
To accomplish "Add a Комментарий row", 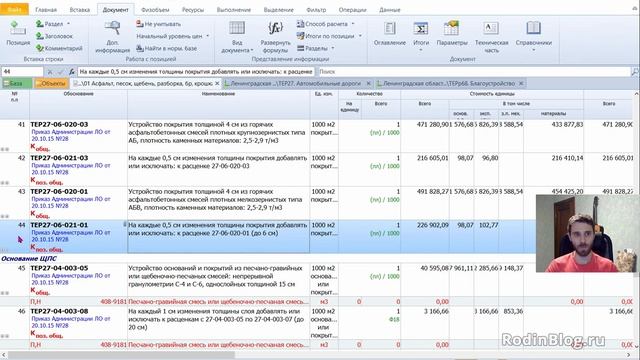I will (59, 48).
